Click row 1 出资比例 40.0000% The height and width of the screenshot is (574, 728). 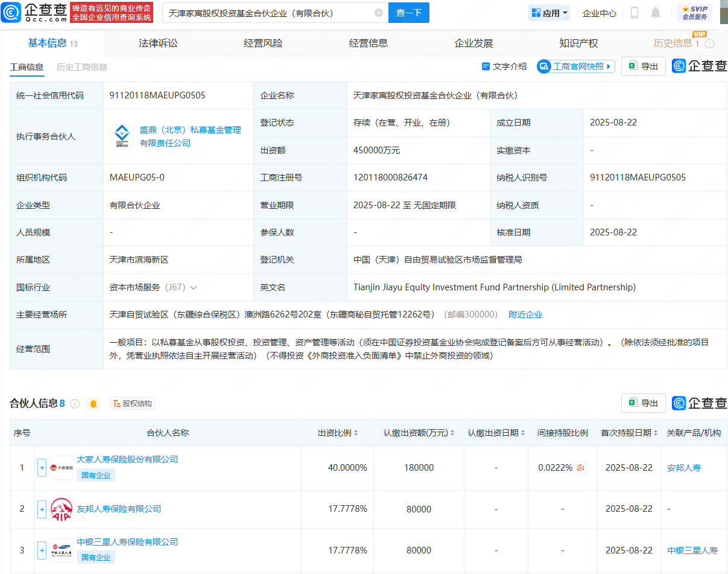pyautogui.click(x=347, y=468)
